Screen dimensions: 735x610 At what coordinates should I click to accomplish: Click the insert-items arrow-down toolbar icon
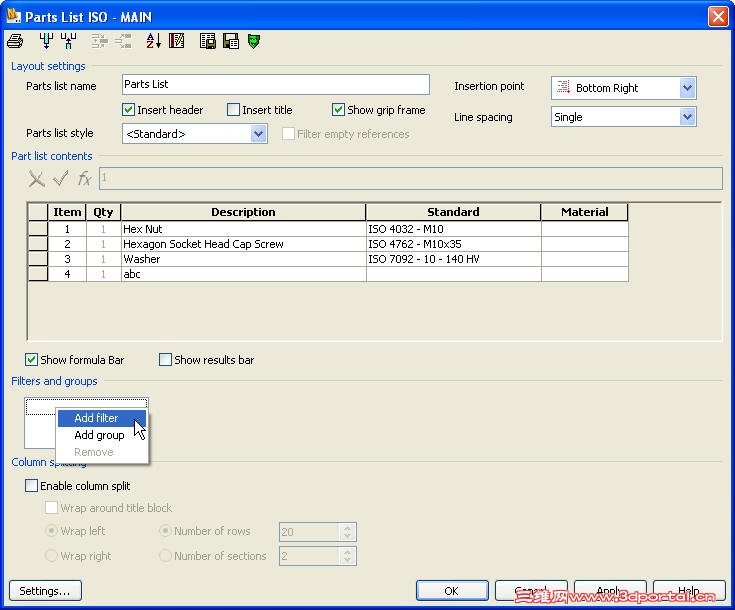point(46,41)
